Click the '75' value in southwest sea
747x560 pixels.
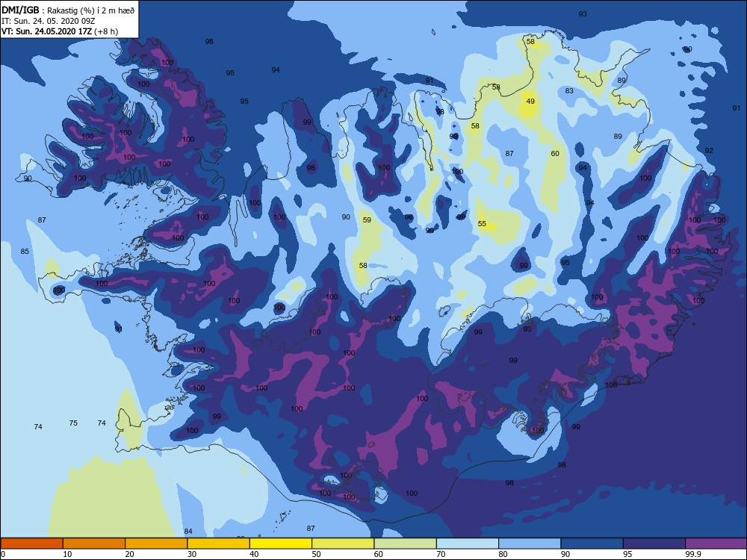point(73,423)
